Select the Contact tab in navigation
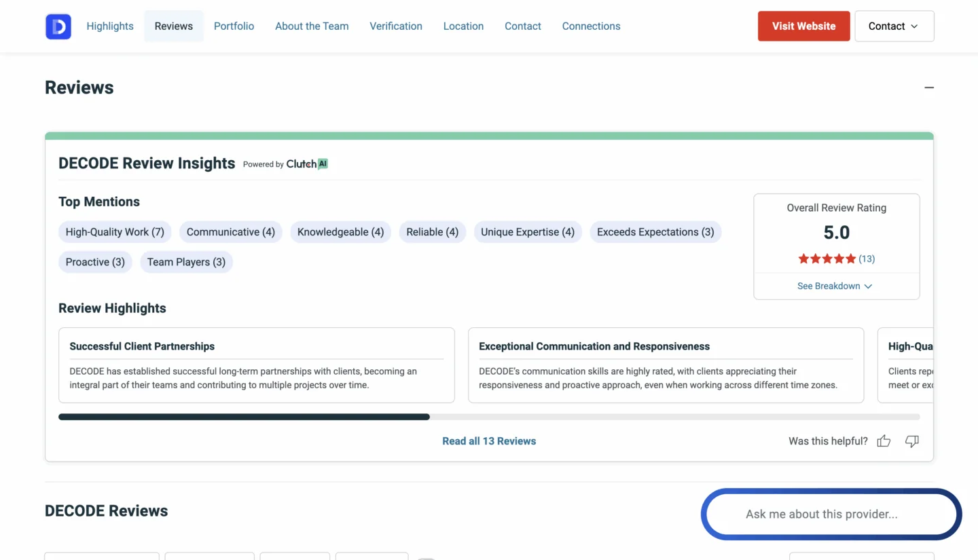The height and width of the screenshot is (560, 978). click(x=523, y=26)
